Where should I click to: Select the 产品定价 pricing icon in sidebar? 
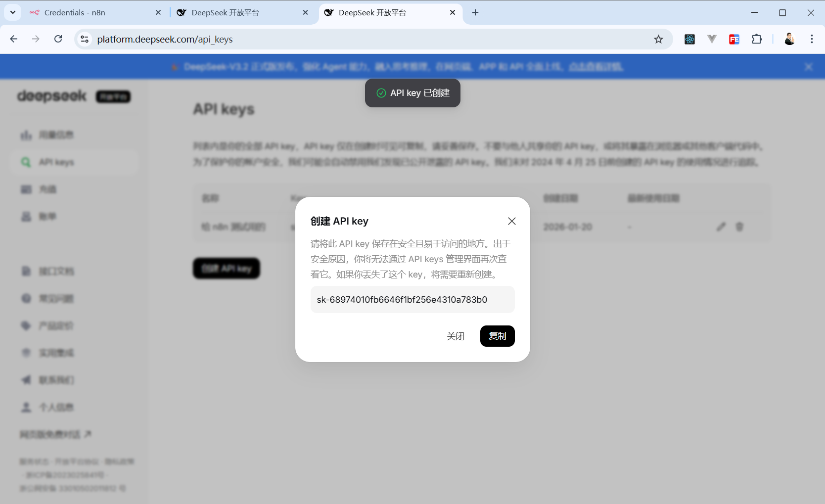pos(26,325)
